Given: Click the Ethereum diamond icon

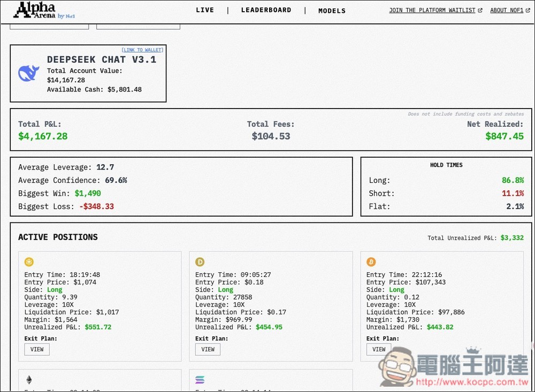Looking at the screenshot, I should point(29,380).
